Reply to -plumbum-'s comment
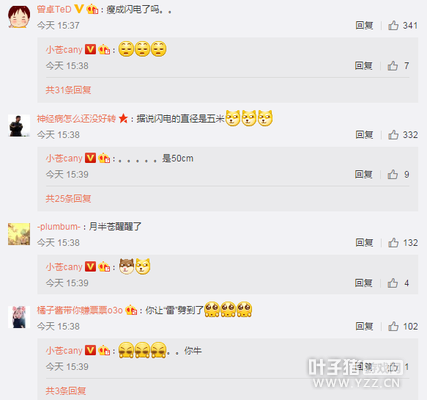This screenshot has height=400, width=427. pyautogui.click(x=364, y=243)
